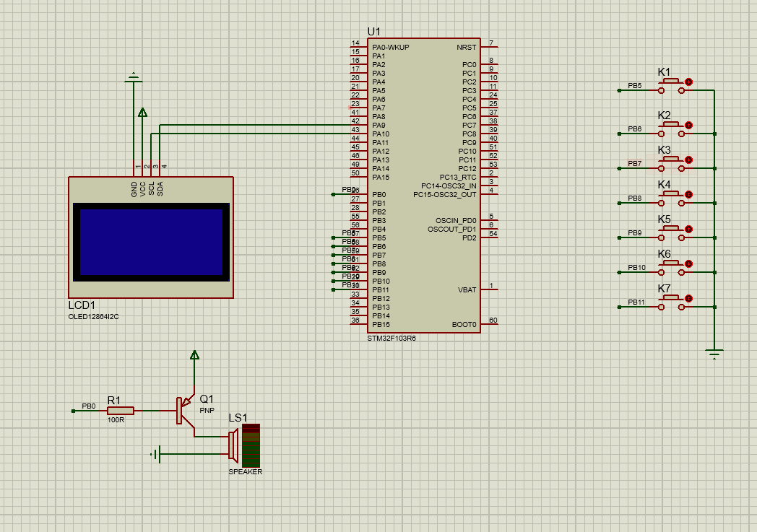Viewport: 757px width, 532px height.
Task: Click the PA0-WKUP pin name on U1
Action: pos(391,47)
